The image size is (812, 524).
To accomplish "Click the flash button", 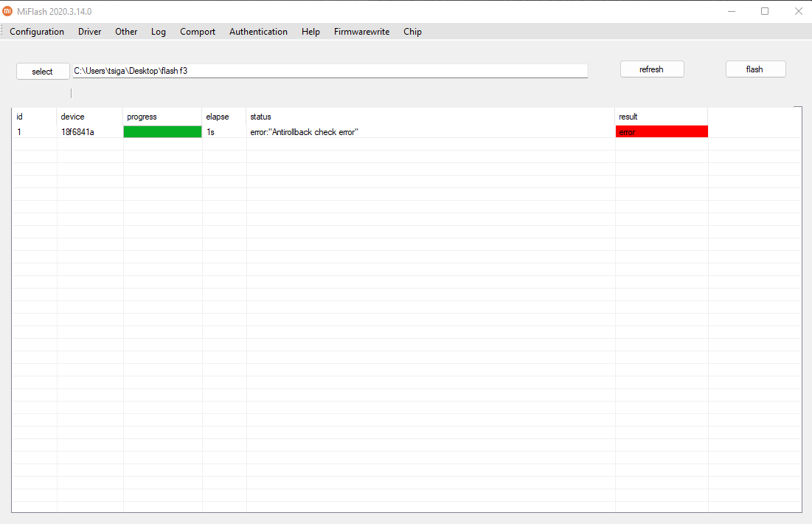I will click(x=755, y=69).
